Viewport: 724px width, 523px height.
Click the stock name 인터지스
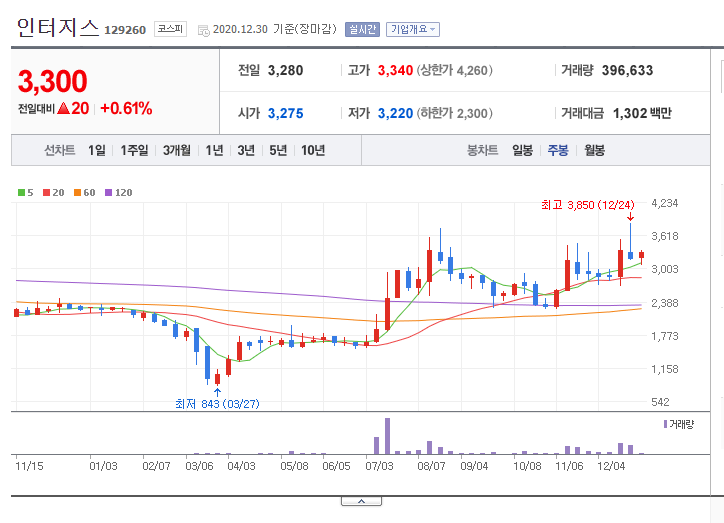(58, 27)
